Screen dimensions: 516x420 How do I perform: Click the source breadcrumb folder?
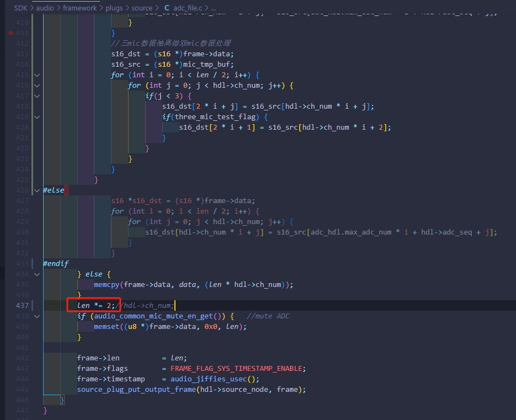tap(142, 8)
